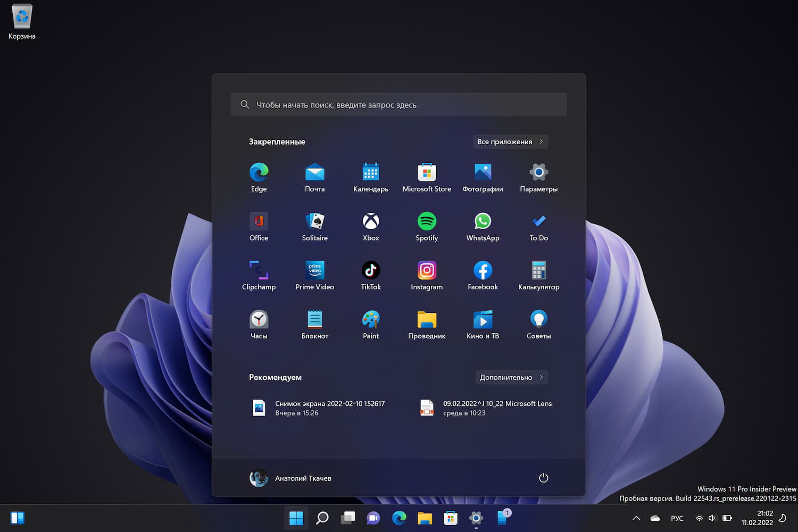Show hidden system tray icons
Image resolution: width=798 pixels, height=532 pixels.
coord(636,518)
